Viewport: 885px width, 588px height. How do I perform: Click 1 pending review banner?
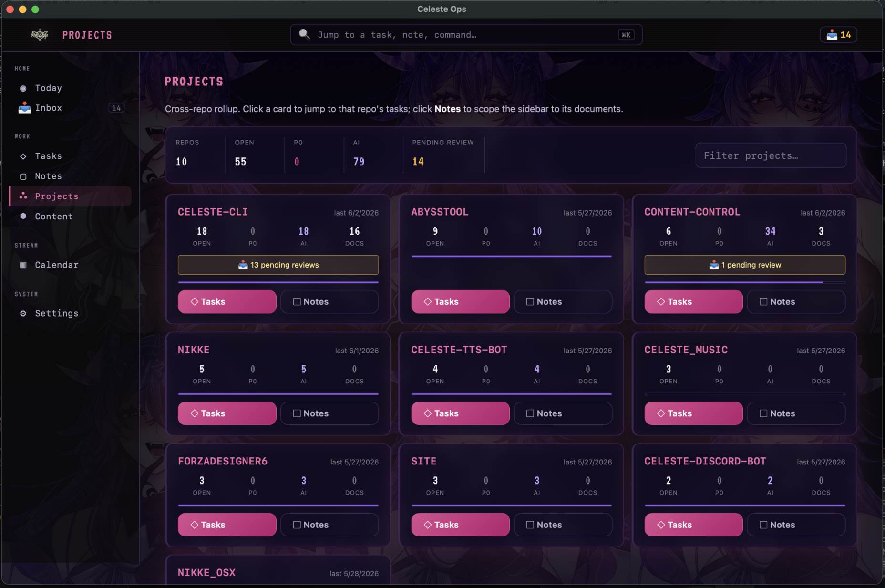coord(745,265)
